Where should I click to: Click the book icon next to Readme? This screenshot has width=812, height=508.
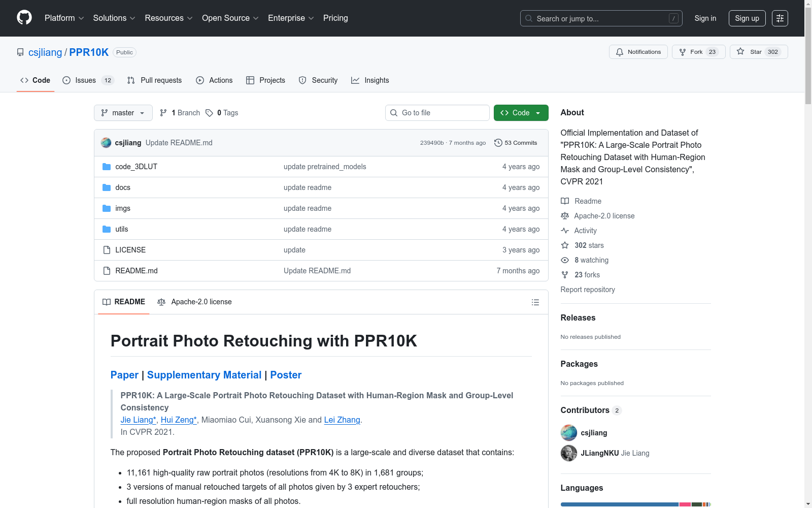(x=565, y=201)
